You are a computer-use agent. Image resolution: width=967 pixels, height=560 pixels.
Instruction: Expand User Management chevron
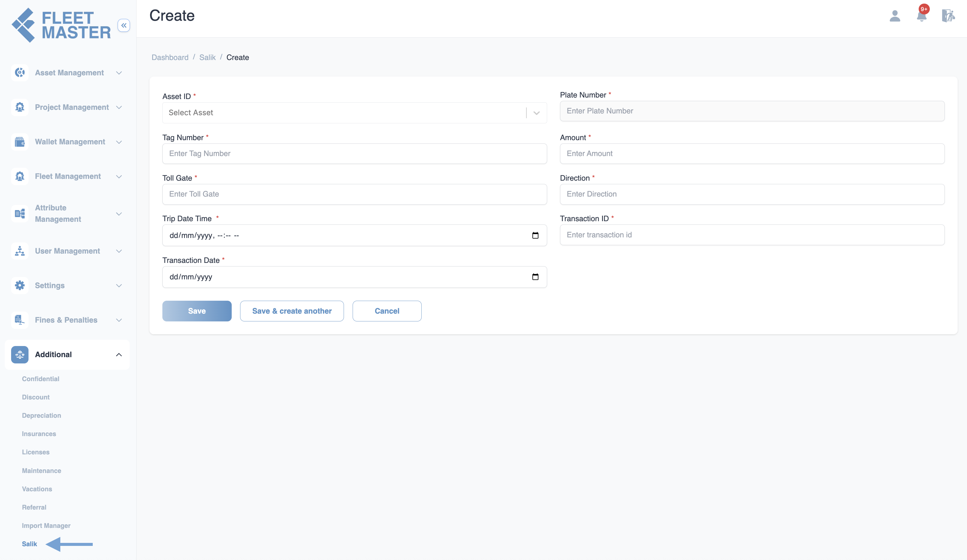click(x=119, y=251)
